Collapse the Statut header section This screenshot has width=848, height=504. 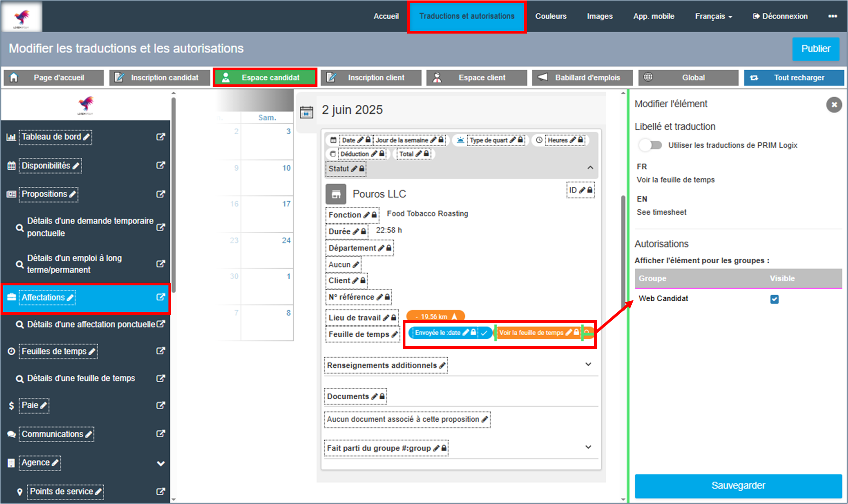pyautogui.click(x=590, y=168)
